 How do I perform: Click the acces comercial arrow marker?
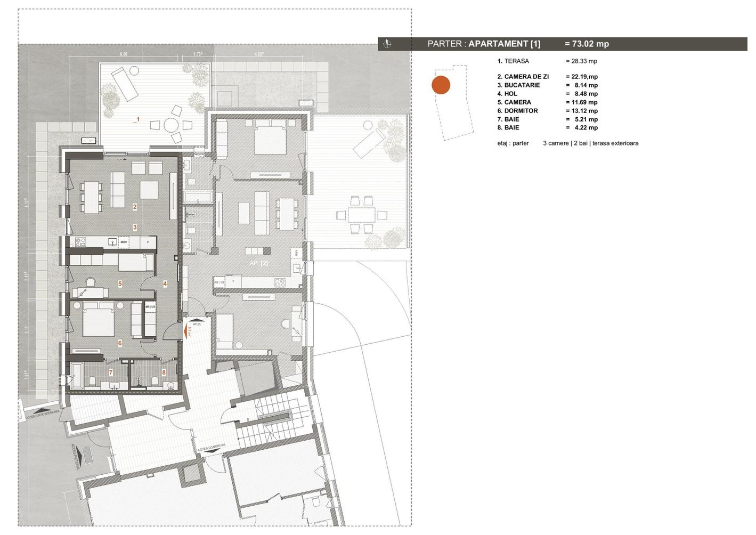click(213, 451)
